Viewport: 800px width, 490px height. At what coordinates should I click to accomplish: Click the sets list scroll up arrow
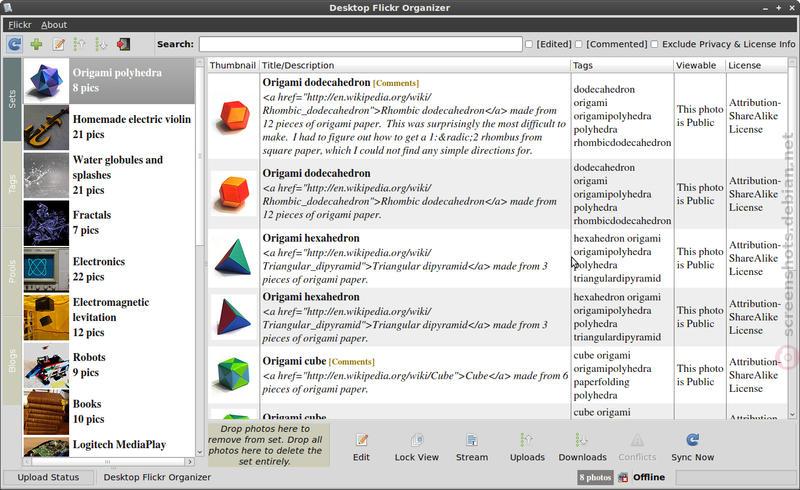click(x=199, y=63)
